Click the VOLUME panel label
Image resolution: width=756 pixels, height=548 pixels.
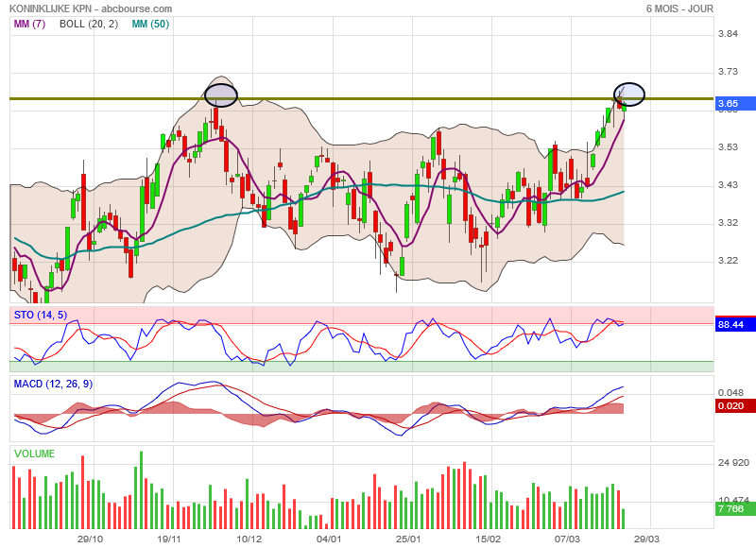tap(34, 454)
